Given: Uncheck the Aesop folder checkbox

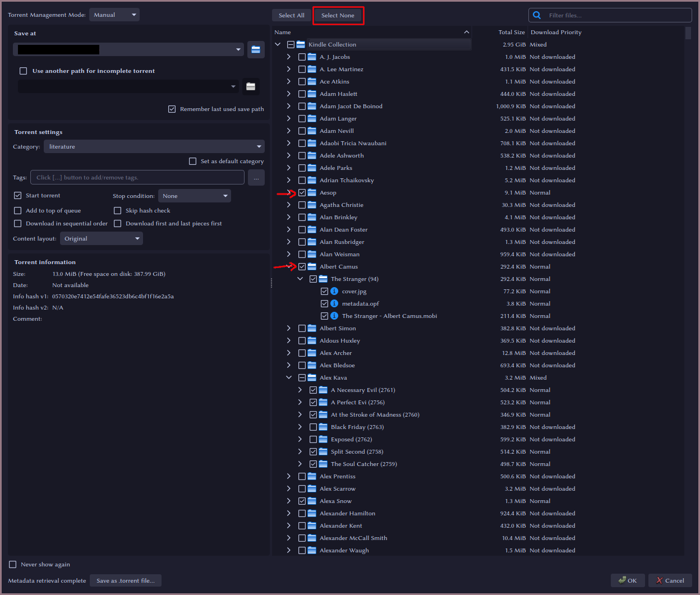Looking at the screenshot, I should 302,192.
